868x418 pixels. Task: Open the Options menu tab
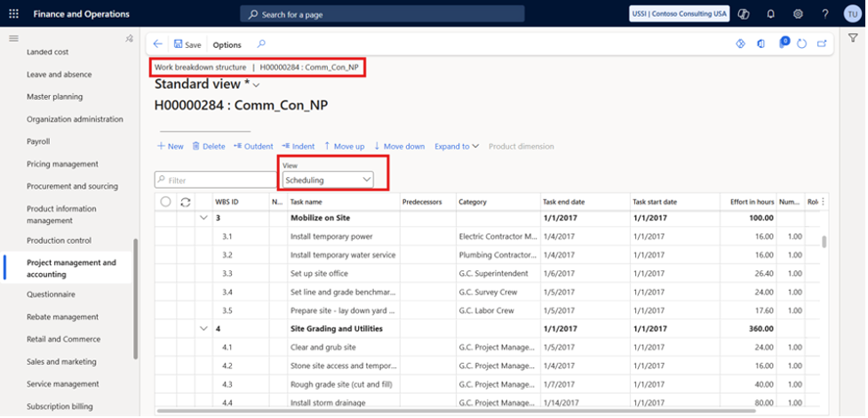point(227,44)
